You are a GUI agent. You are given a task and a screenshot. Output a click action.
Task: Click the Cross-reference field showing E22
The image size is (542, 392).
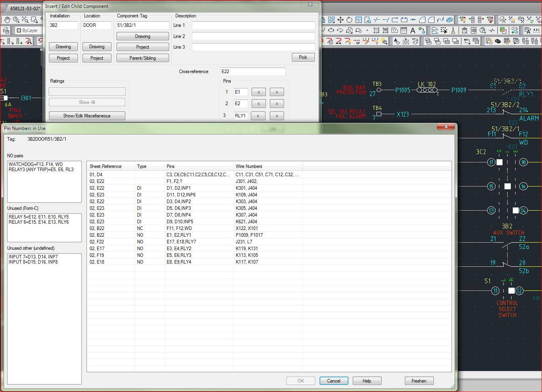(x=253, y=72)
